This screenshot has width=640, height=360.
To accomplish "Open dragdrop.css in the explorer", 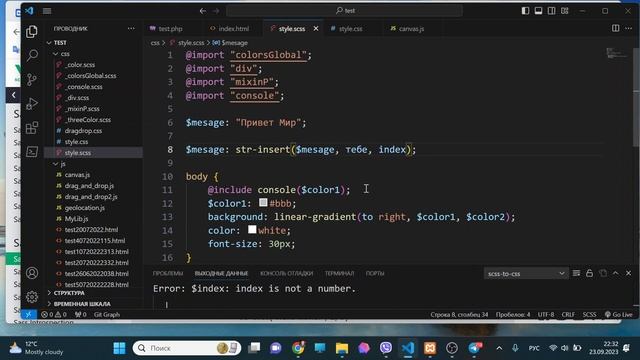I will pos(83,131).
